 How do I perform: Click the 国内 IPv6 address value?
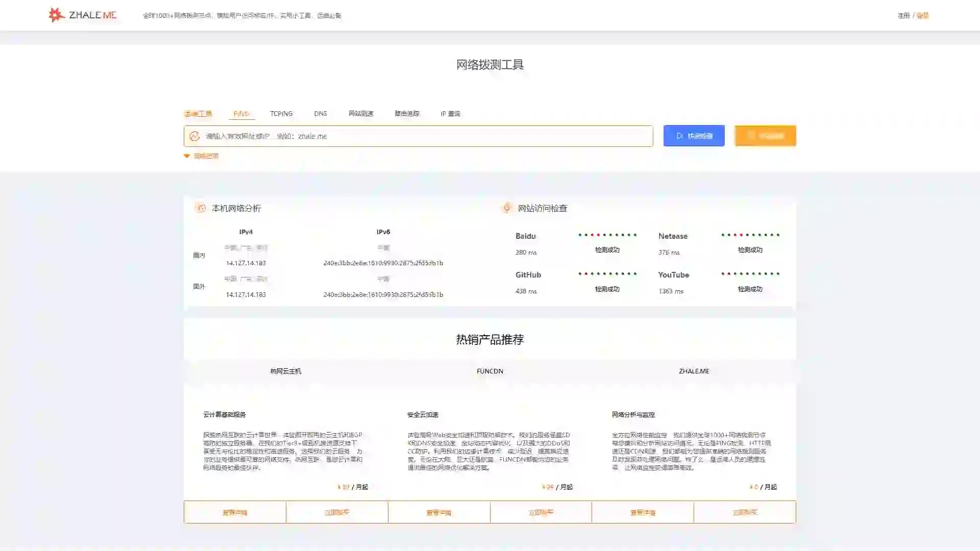383,263
